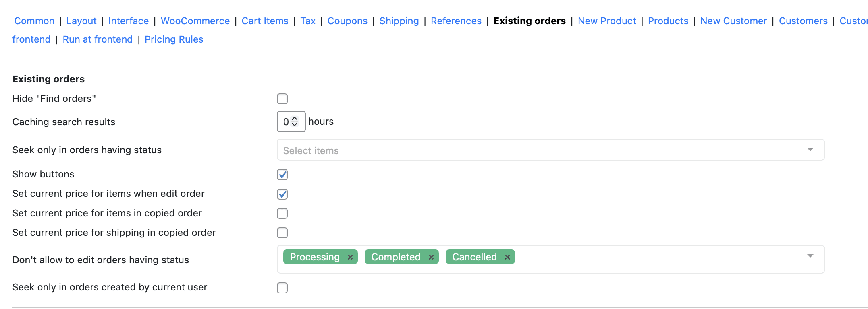Uncheck 'Set current price for items when edit order'
Screen dimensions: 868x309
[282, 194]
